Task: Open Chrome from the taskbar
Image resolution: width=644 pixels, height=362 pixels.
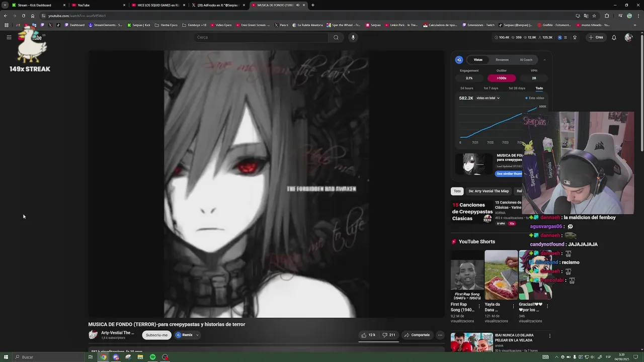Action: pos(103,357)
